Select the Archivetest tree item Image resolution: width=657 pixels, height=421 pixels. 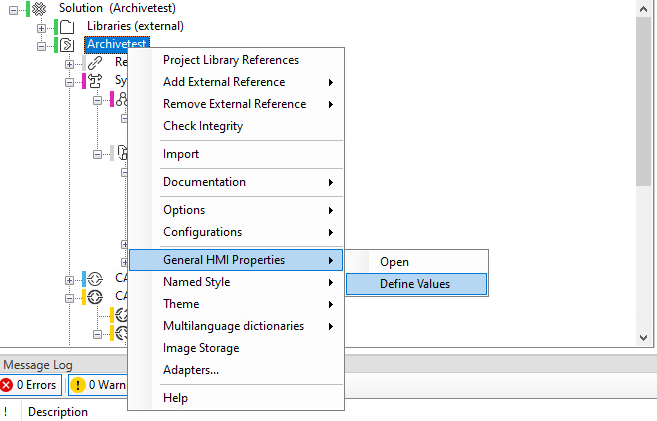coord(116,44)
